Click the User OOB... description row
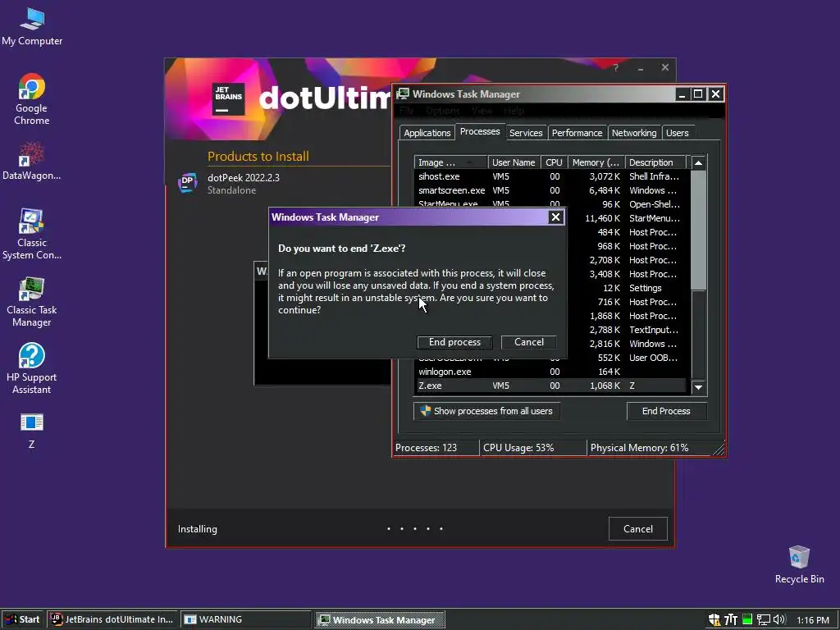This screenshot has height=630, width=840. click(x=654, y=358)
